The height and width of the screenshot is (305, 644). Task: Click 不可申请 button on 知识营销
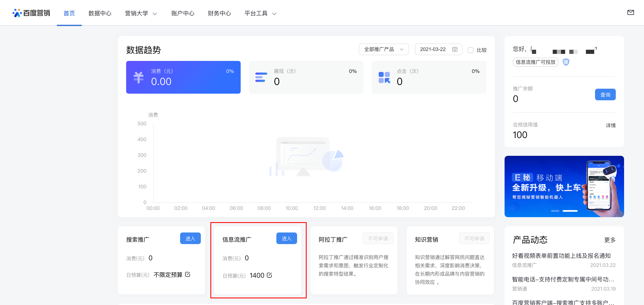tap(474, 238)
